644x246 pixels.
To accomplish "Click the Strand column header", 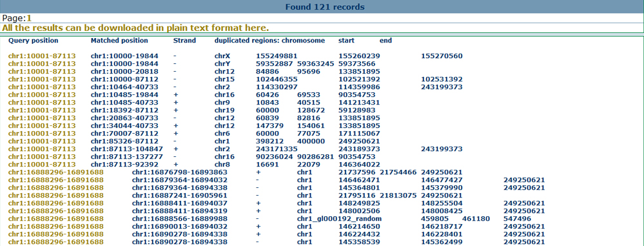I will pyautogui.click(x=184, y=41).
